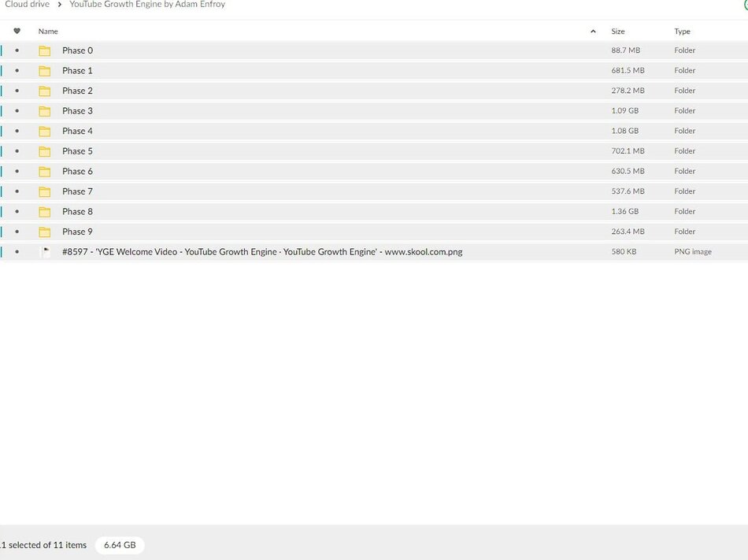Open the Phase 1 folder icon

coord(45,71)
